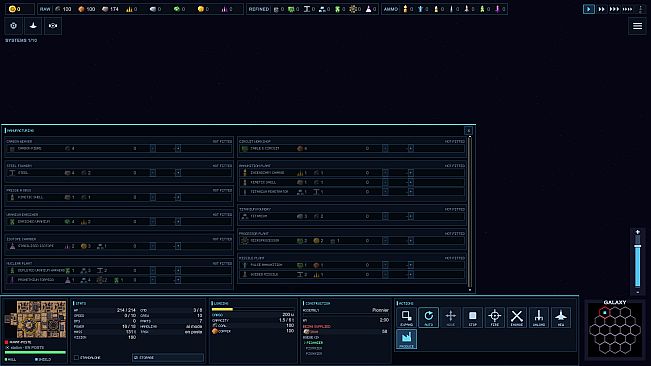This screenshot has height=366, width=651.
Task: Increase Promethium Torpedo quantity
Action: [x=178, y=280]
